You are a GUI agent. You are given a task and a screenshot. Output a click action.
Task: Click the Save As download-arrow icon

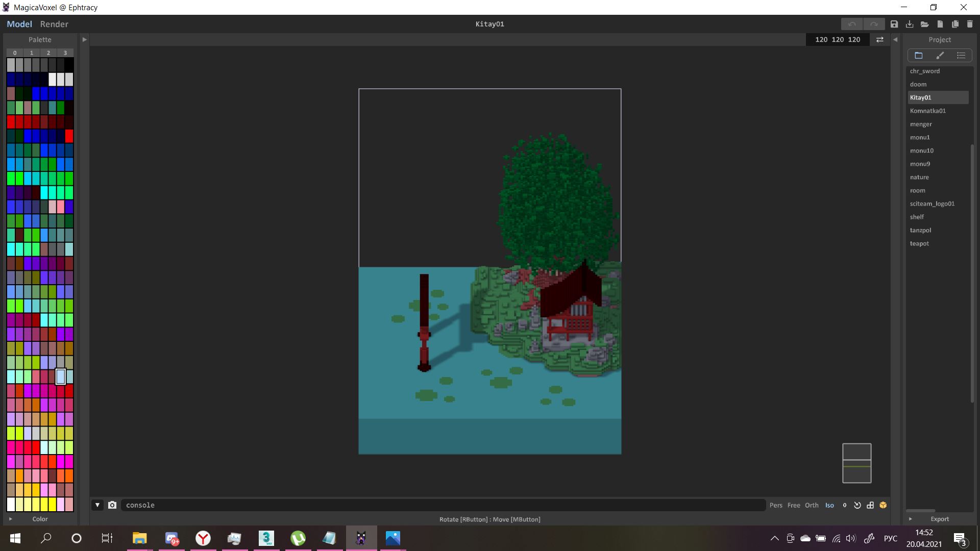coord(910,24)
